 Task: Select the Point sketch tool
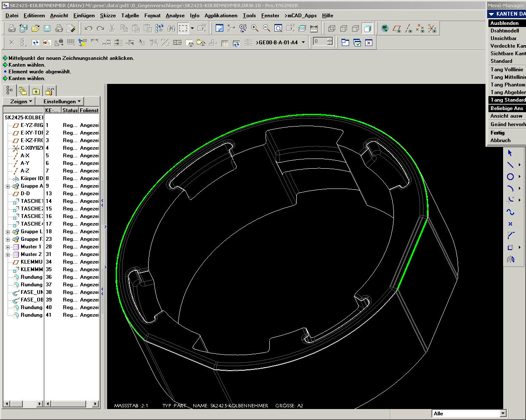510,224
